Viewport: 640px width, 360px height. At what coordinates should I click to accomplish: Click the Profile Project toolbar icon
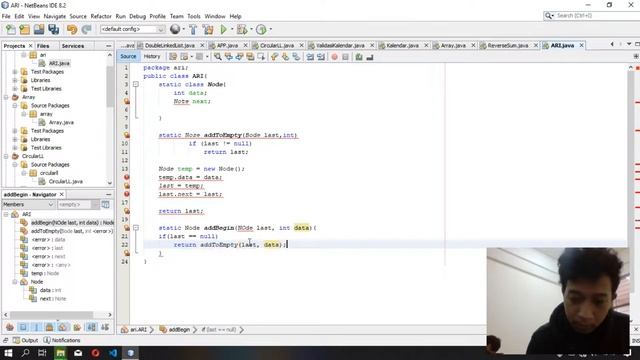point(261,29)
